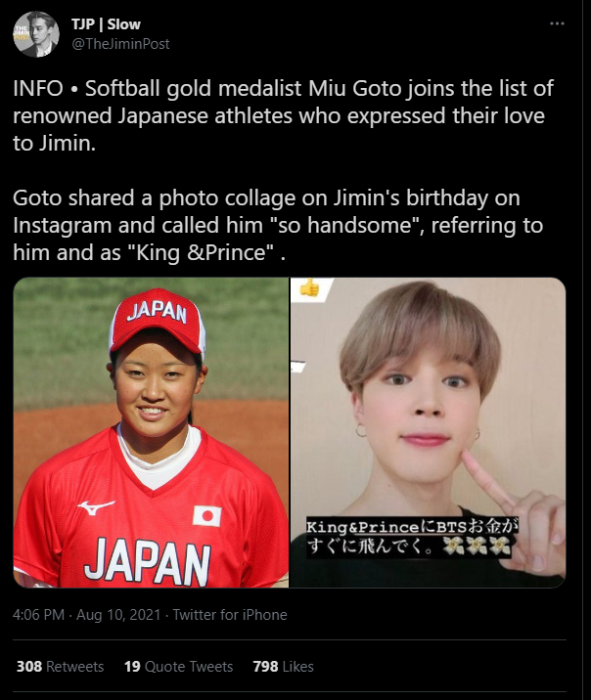View the blonde-haired selfie photo

click(x=428, y=432)
